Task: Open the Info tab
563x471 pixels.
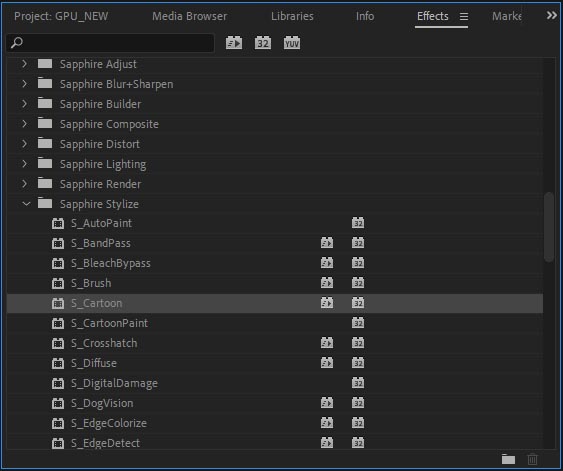Action: click(365, 16)
